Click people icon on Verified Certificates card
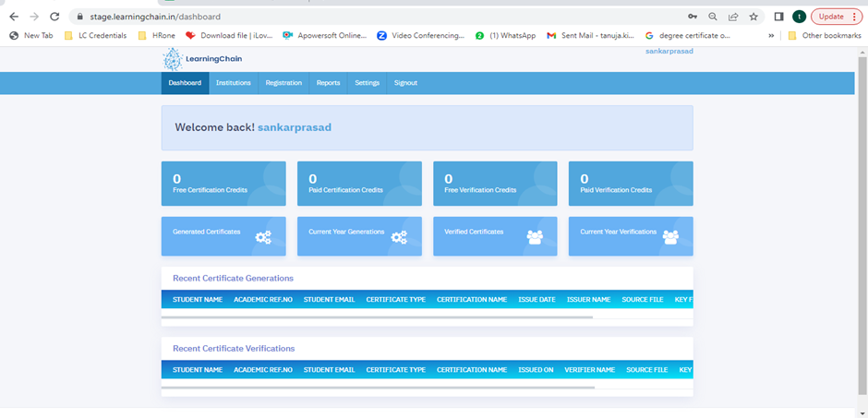This screenshot has width=868, height=418. tap(535, 237)
